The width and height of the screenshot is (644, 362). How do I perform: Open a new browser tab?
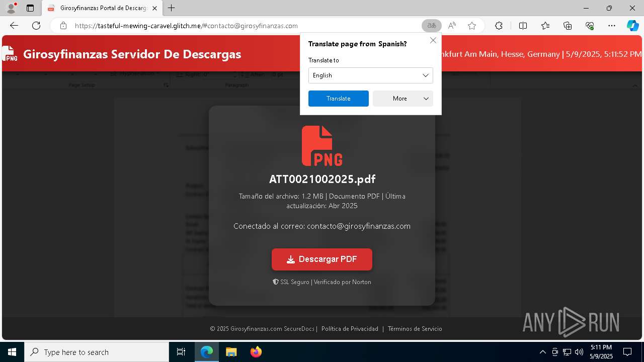click(172, 8)
